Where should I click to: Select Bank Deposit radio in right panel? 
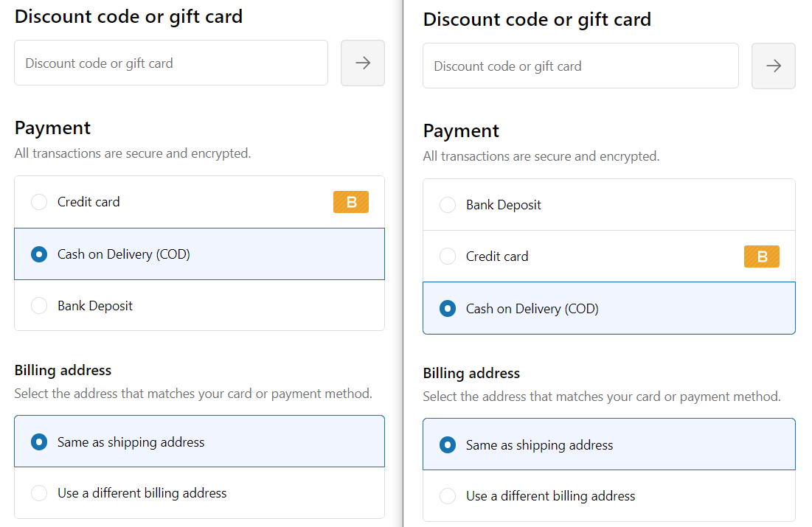(x=448, y=205)
